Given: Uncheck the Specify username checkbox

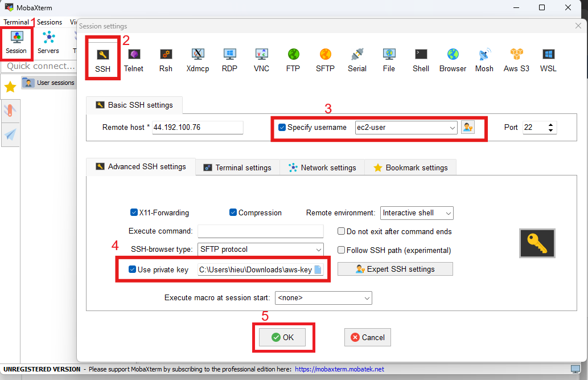Looking at the screenshot, I should (282, 127).
